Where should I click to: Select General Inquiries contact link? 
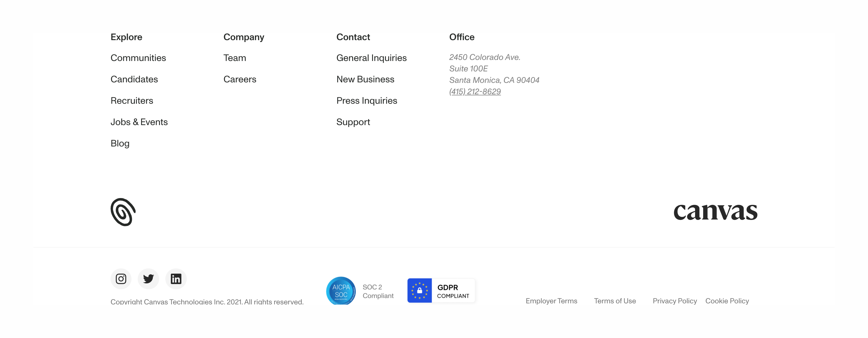[x=371, y=58]
